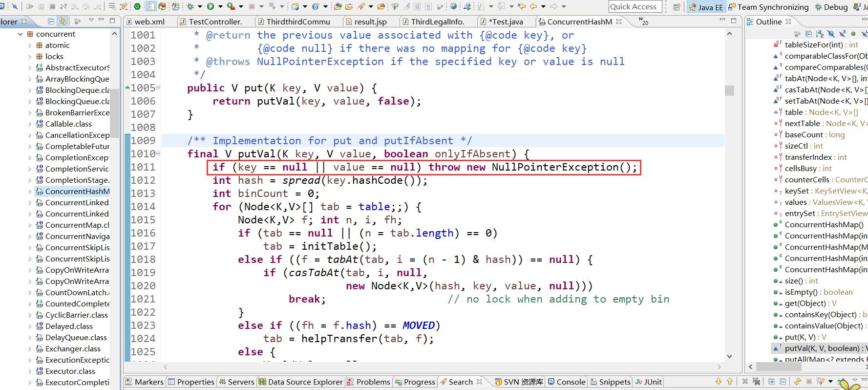Collapse the concurrent package node
The width and height of the screenshot is (868, 390).
click(x=21, y=34)
